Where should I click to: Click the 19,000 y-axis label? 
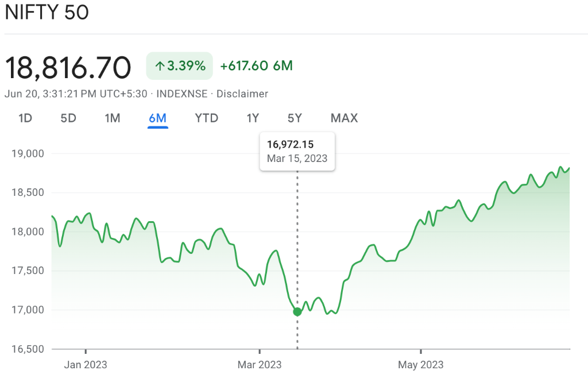[28, 153]
